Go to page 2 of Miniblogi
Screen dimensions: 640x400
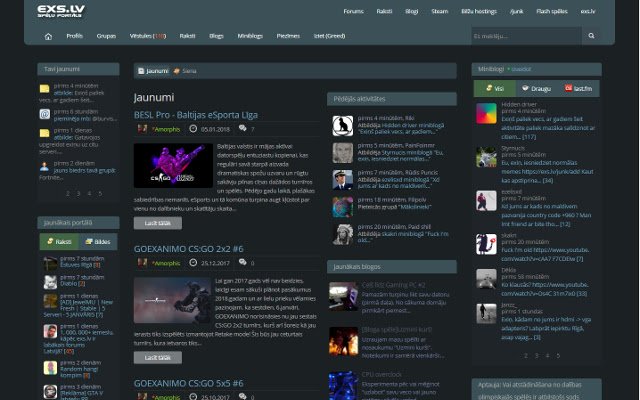pos(526,356)
